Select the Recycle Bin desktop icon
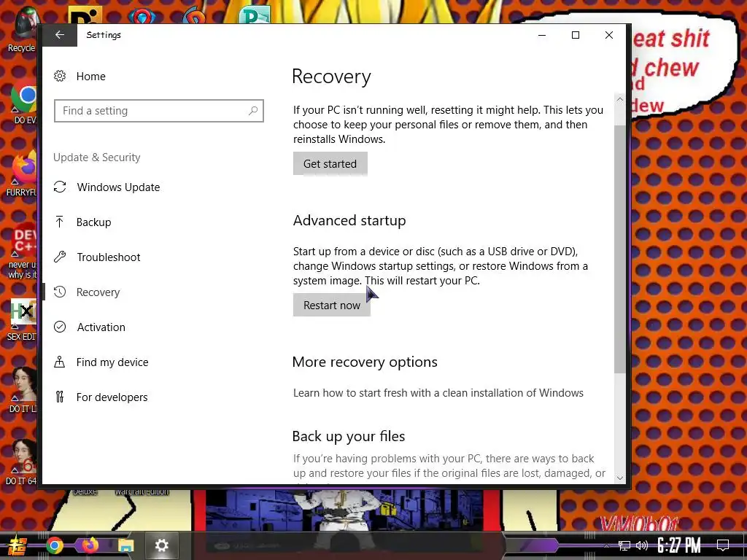Viewport: 747px width, 560px height. pos(21,29)
